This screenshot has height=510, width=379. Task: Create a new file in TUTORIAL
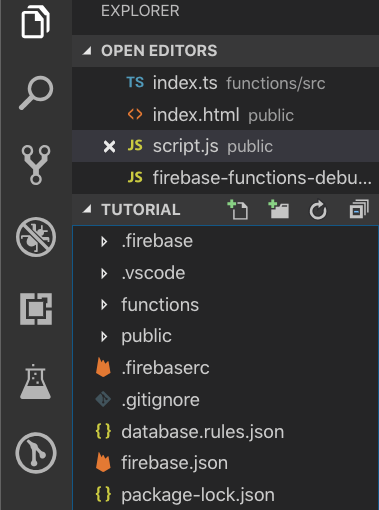click(x=238, y=210)
